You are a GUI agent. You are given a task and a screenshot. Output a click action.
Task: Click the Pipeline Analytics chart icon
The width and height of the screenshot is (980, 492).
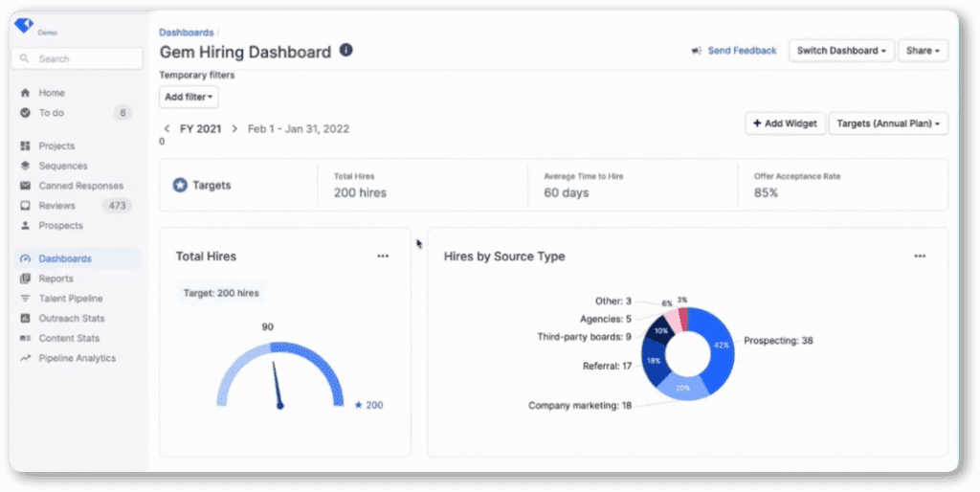coord(25,358)
